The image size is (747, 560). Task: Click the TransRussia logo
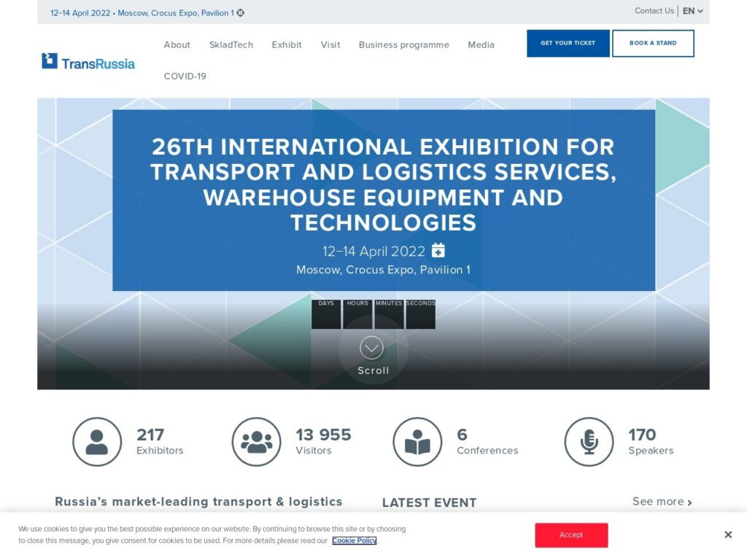coord(88,61)
